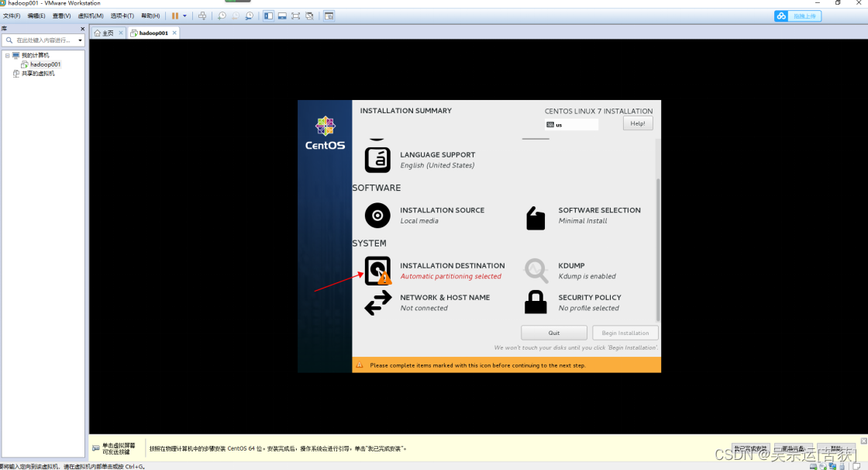Open the library search filter dropdown
This screenshot has height=470, width=868.
(x=80, y=40)
